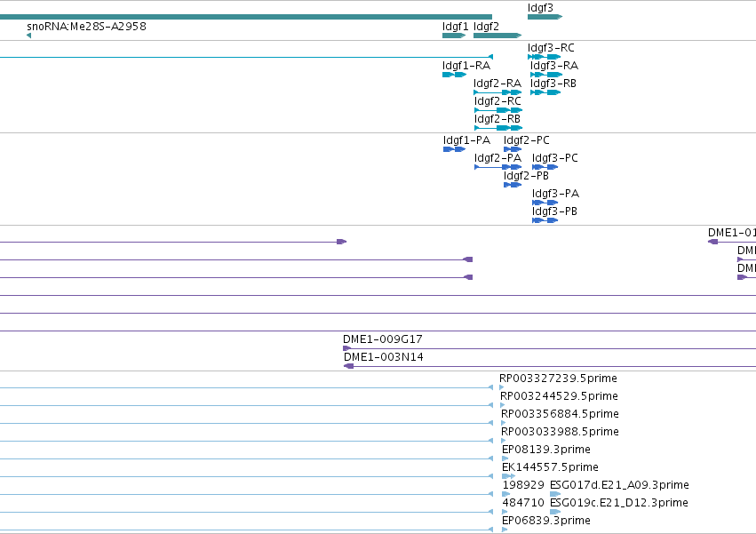Click the Idgf1-PA protein glyph
Image resolution: width=756 pixels, height=534 pixels.
point(455,149)
